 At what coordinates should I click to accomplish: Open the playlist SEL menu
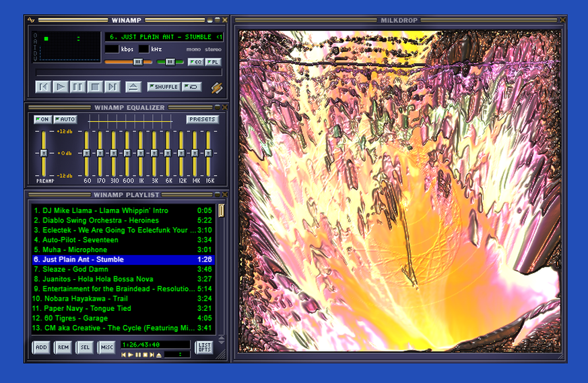(x=85, y=347)
